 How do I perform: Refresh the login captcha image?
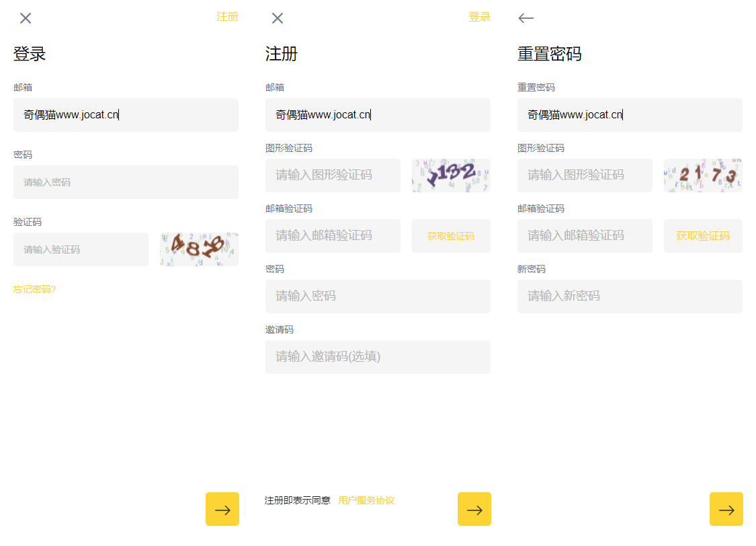pos(199,249)
